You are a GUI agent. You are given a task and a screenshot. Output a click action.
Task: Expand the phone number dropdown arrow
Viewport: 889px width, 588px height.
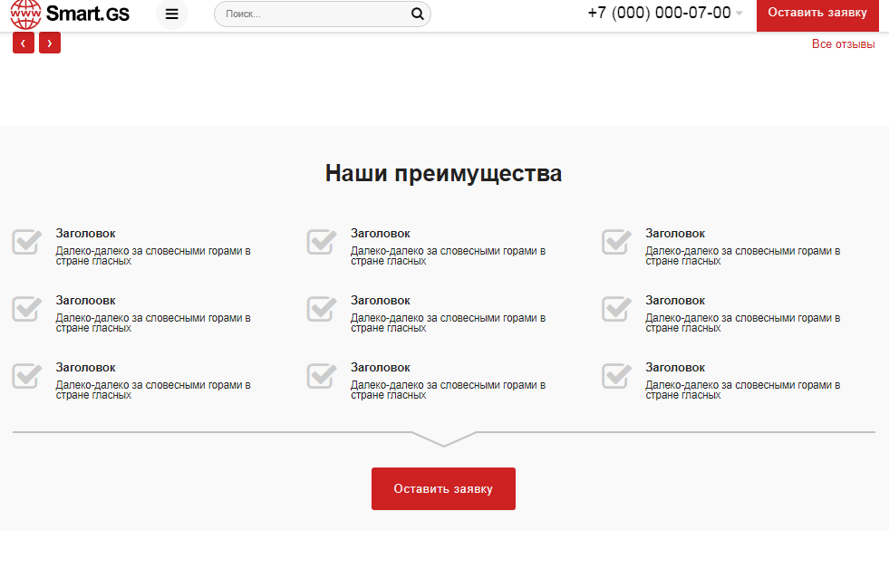[x=739, y=14]
